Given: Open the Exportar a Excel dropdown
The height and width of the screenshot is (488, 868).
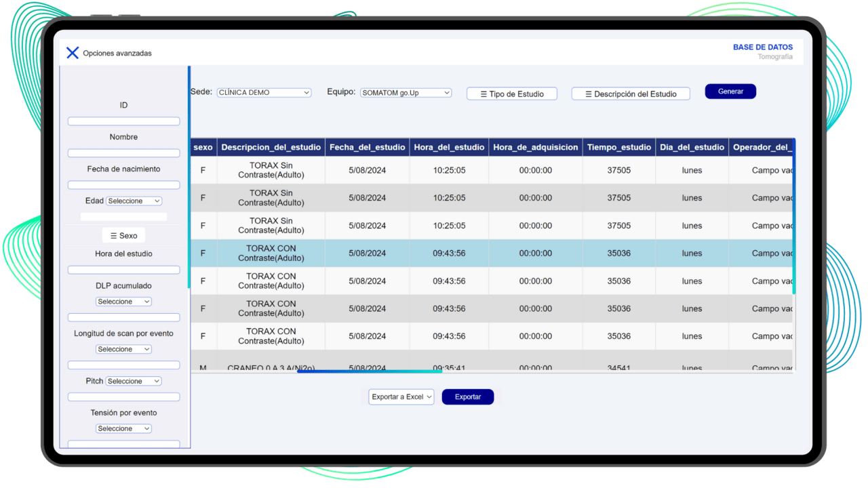Looking at the screenshot, I should click(401, 397).
